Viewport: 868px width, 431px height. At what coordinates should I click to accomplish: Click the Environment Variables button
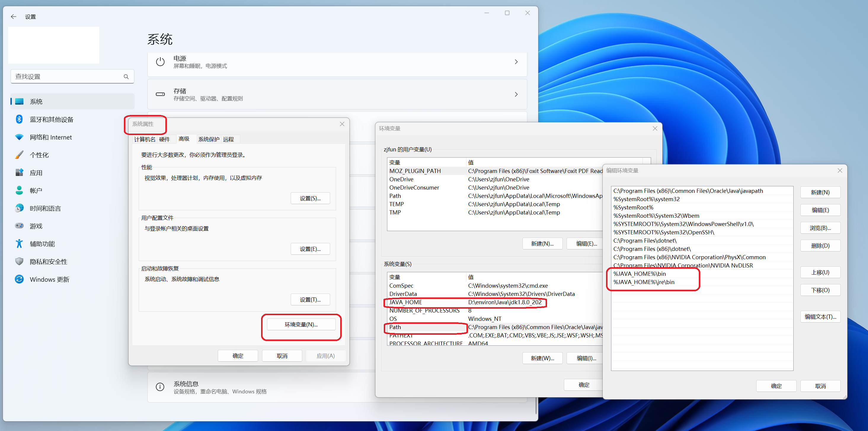301,324
